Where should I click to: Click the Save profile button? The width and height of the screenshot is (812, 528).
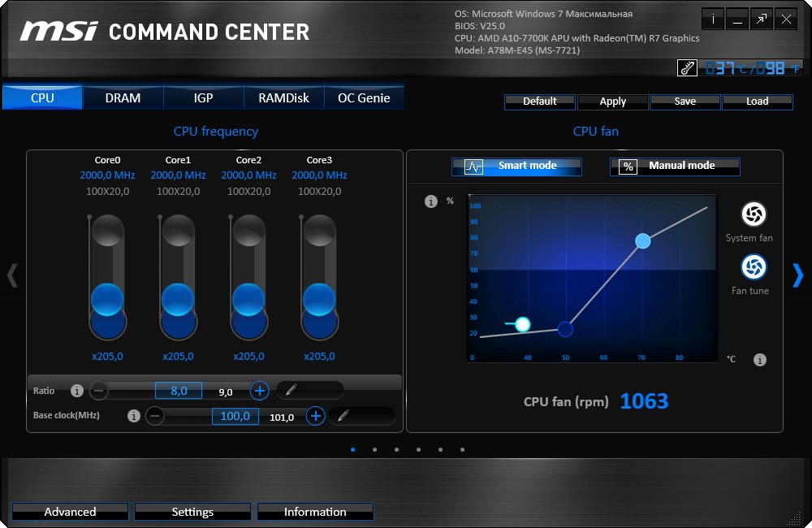685,102
